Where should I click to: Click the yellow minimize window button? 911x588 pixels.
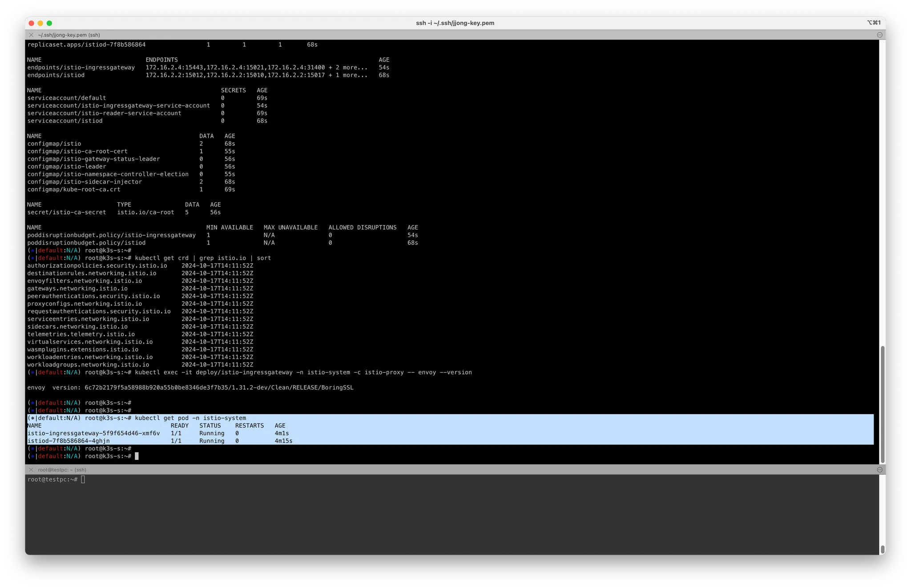point(40,23)
